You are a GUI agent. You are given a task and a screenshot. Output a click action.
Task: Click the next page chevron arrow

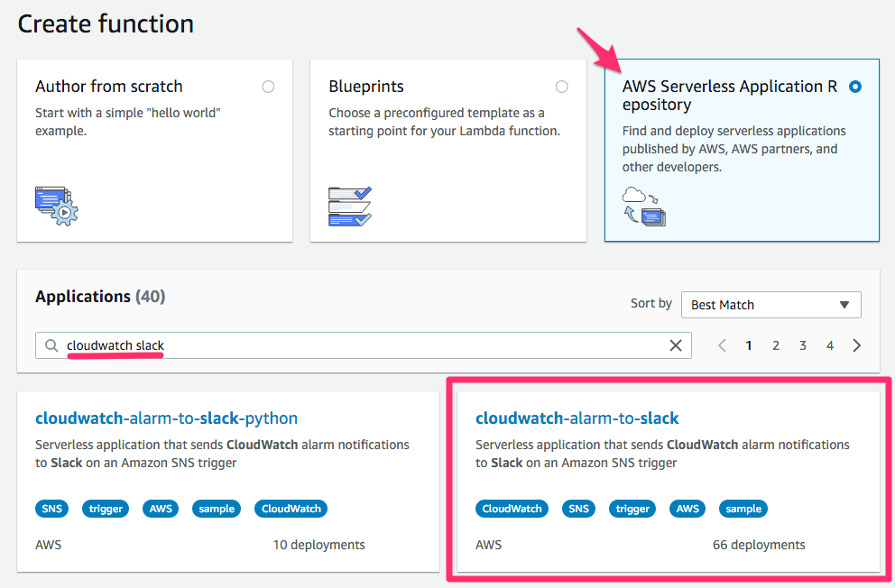pos(856,345)
